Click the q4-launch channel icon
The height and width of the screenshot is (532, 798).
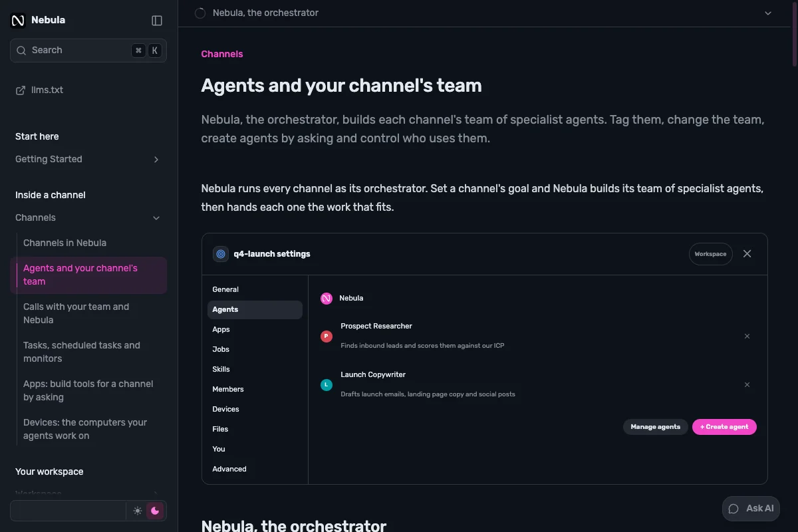(x=221, y=254)
